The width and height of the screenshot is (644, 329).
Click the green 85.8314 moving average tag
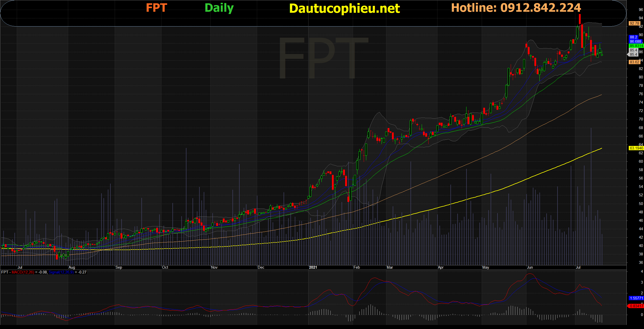tap(636, 46)
